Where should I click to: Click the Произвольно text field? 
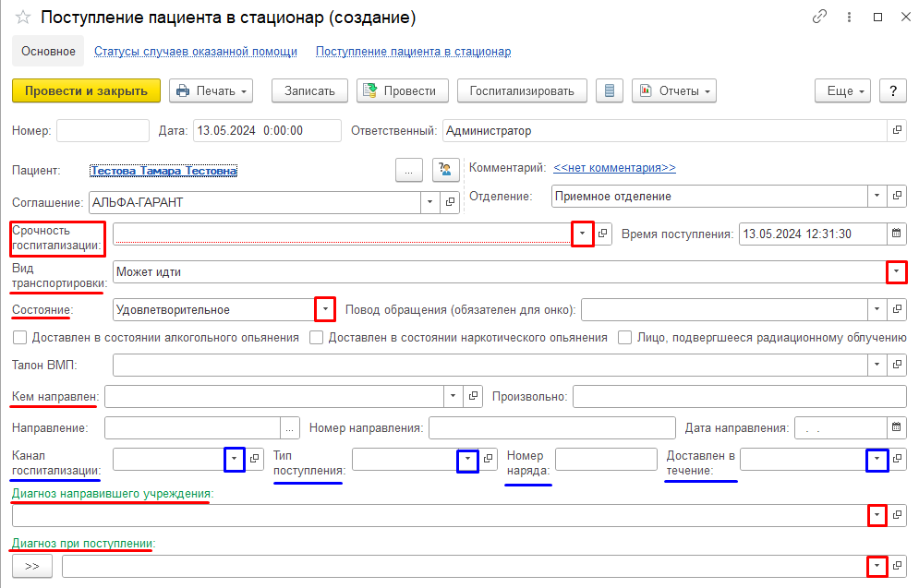[x=740, y=396]
